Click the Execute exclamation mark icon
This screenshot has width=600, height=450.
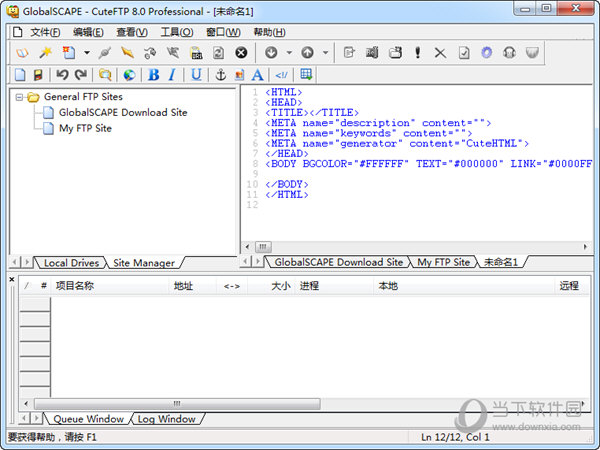(x=418, y=52)
